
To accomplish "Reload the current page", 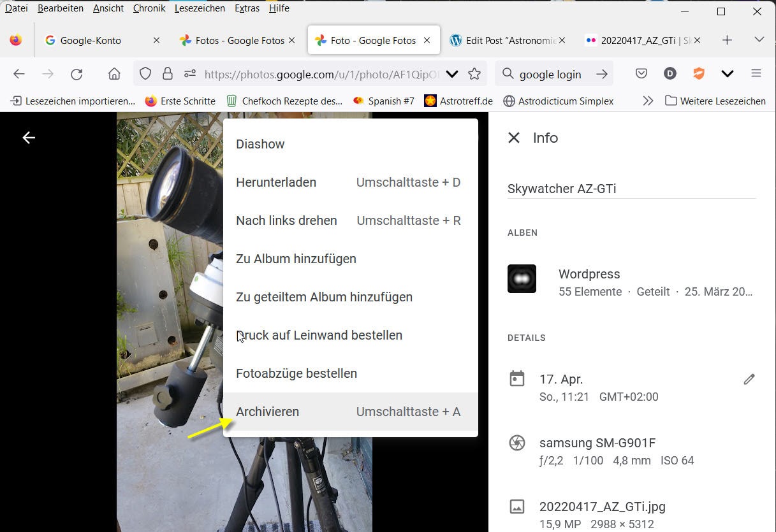I will pyautogui.click(x=77, y=74).
